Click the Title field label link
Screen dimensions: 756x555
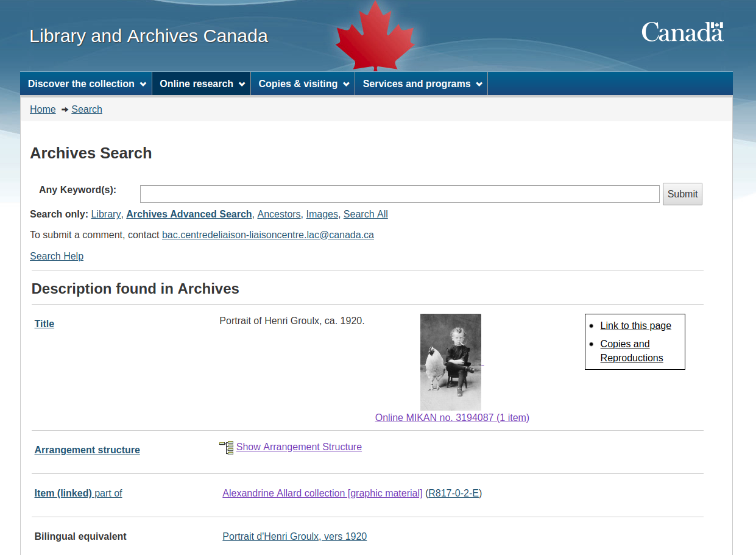click(x=44, y=324)
